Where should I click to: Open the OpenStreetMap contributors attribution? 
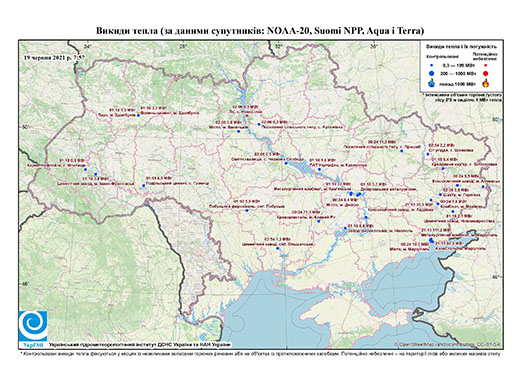448,344
